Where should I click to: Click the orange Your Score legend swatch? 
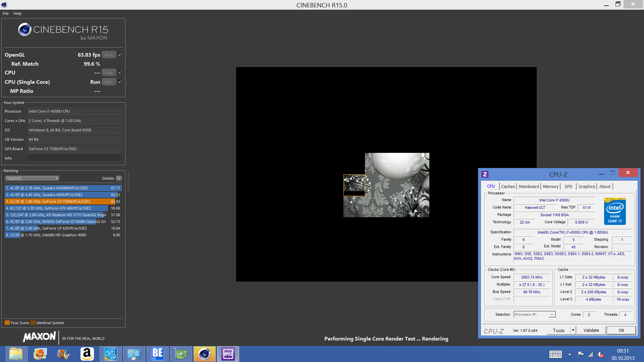[x=7, y=323]
